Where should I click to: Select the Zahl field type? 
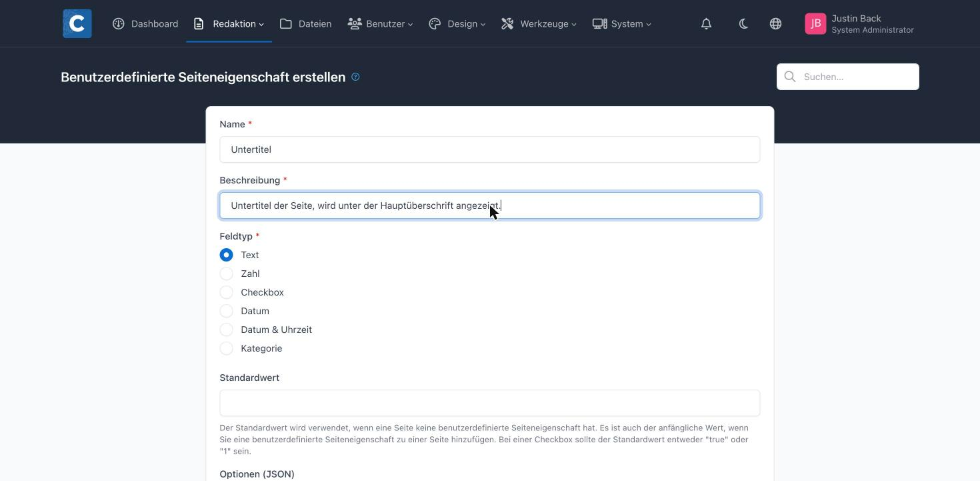click(227, 274)
